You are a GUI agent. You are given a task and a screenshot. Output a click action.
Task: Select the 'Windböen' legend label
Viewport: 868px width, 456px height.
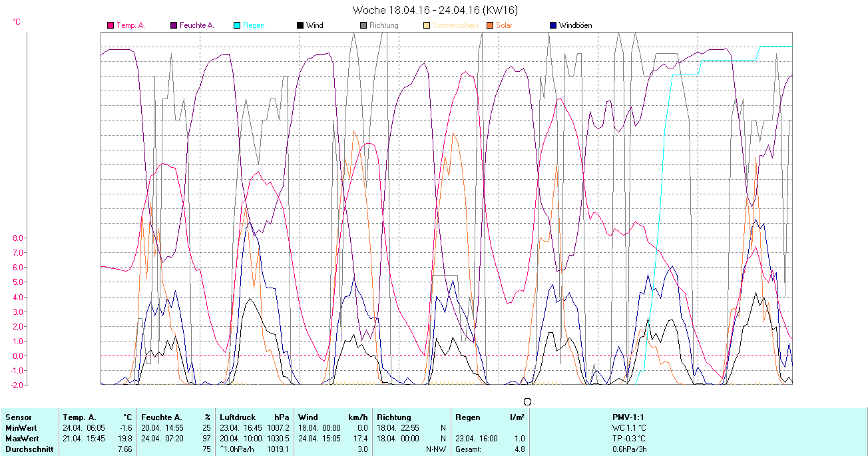pos(575,26)
